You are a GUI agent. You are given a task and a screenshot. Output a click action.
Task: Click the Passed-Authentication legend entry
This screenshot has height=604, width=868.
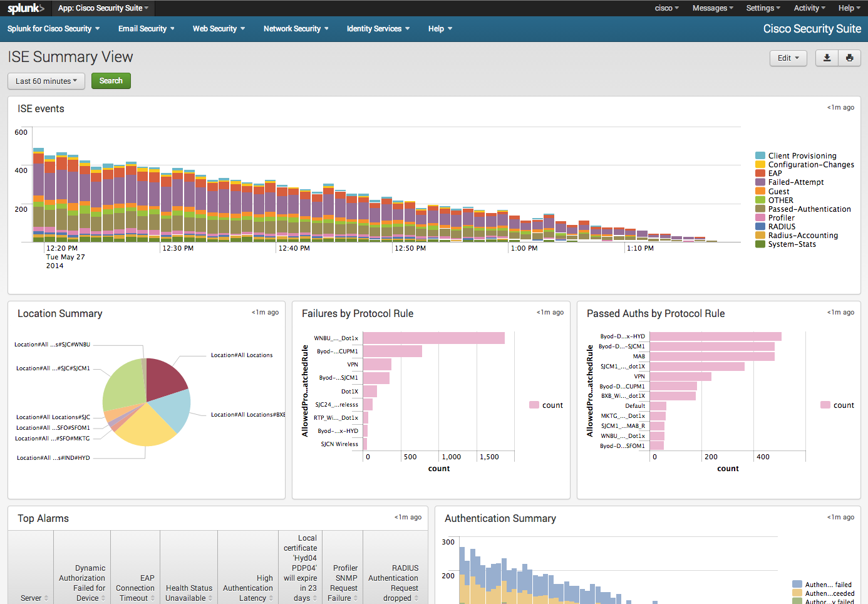[809, 209]
